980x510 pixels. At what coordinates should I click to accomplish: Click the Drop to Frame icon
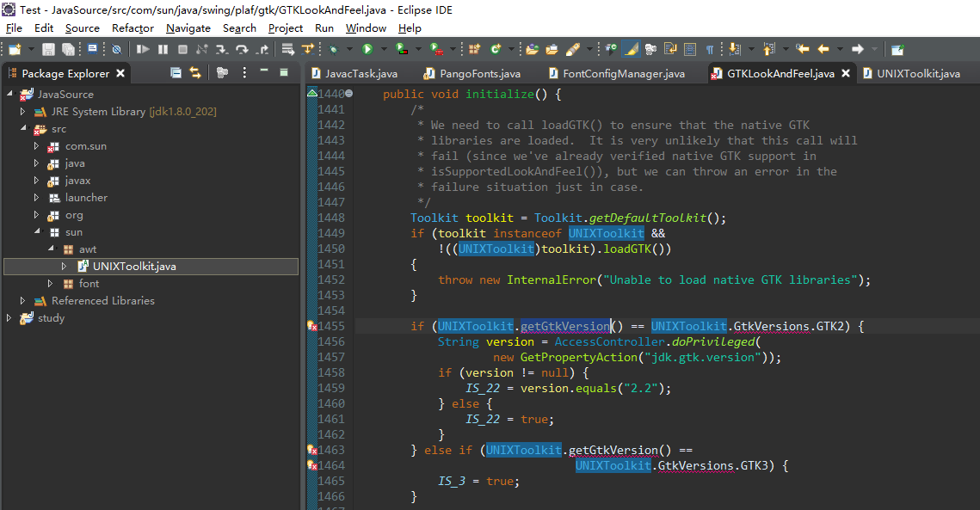287,49
